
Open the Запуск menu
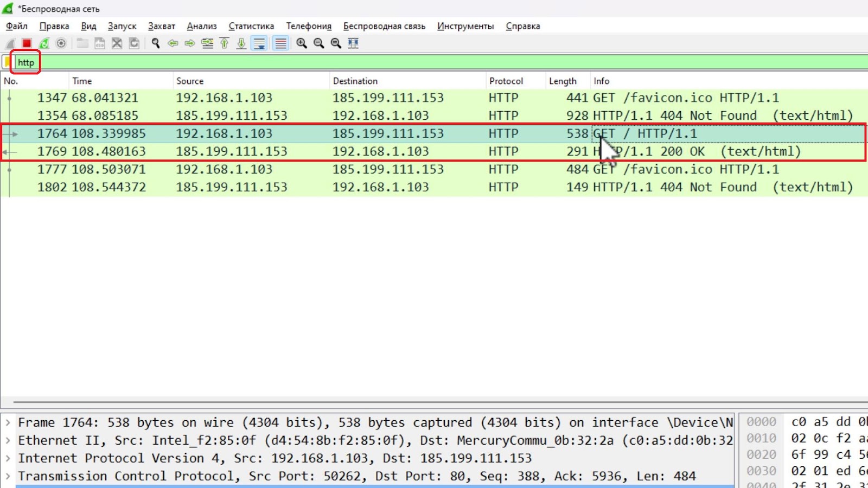[x=122, y=26]
